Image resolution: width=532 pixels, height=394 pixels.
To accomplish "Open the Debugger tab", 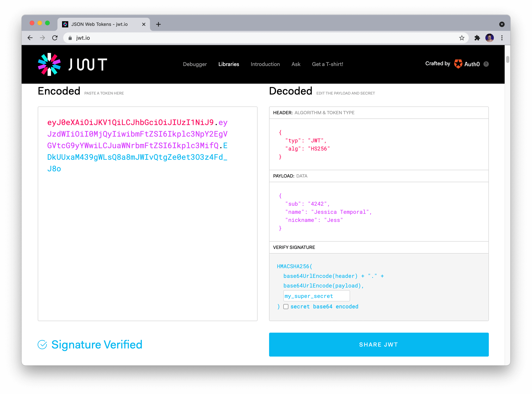I will pos(195,64).
